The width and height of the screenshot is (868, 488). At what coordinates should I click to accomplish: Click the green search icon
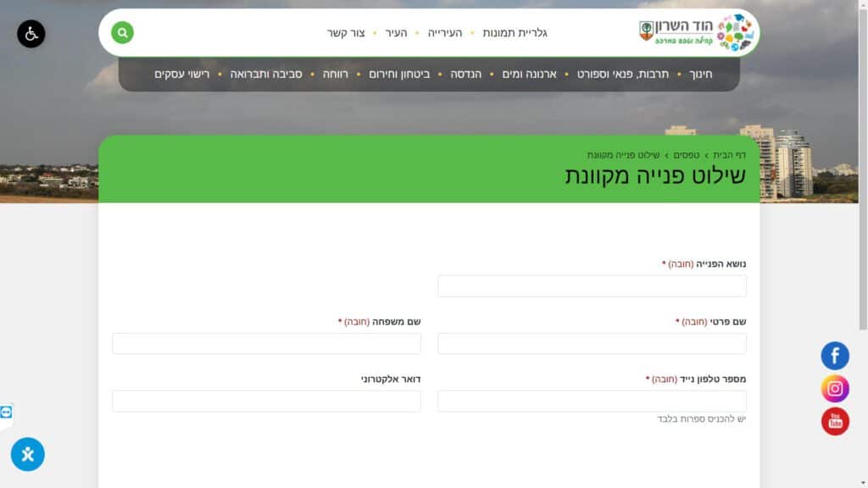point(123,33)
